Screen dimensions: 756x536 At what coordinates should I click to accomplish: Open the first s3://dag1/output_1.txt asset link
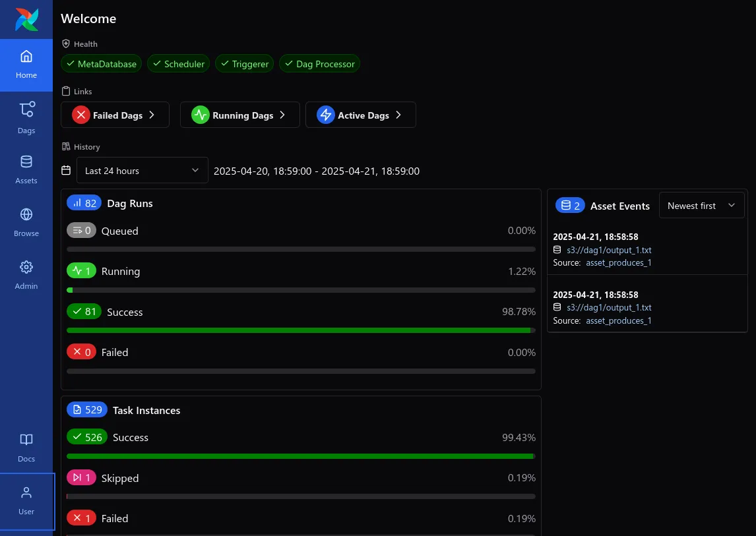click(609, 250)
